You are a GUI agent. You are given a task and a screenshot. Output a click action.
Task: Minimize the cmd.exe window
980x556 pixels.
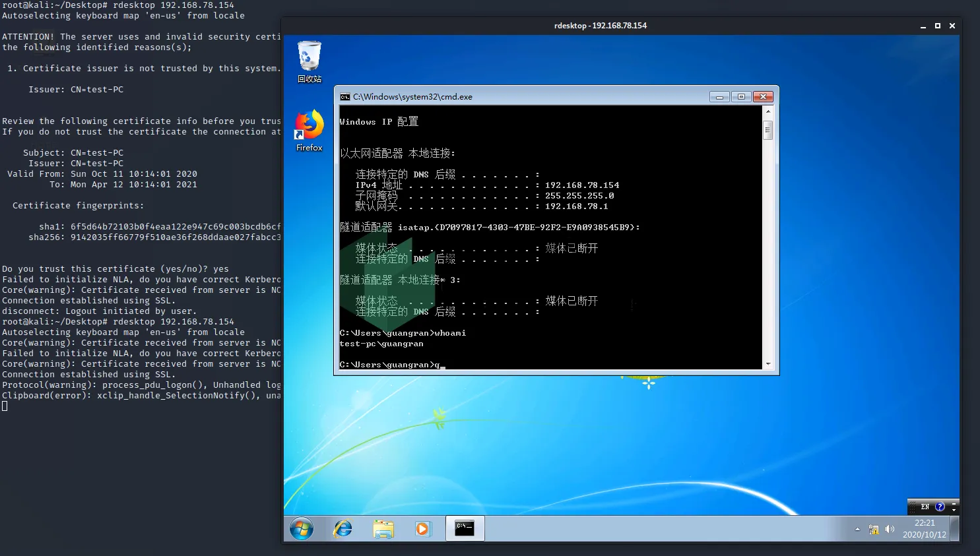click(719, 97)
